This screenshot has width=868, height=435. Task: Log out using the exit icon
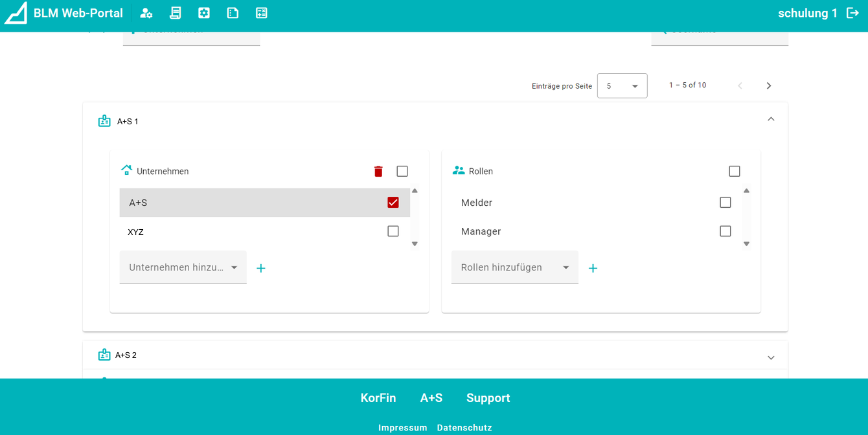click(852, 13)
